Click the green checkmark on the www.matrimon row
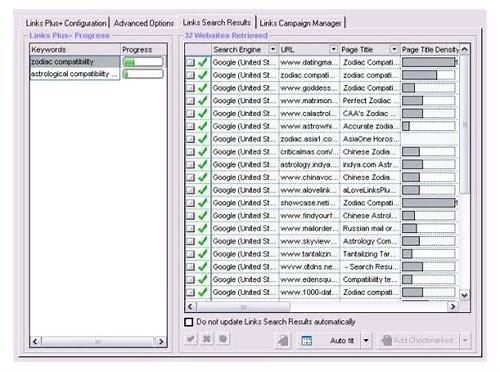 pyautogui.click(x=202, y=100)
